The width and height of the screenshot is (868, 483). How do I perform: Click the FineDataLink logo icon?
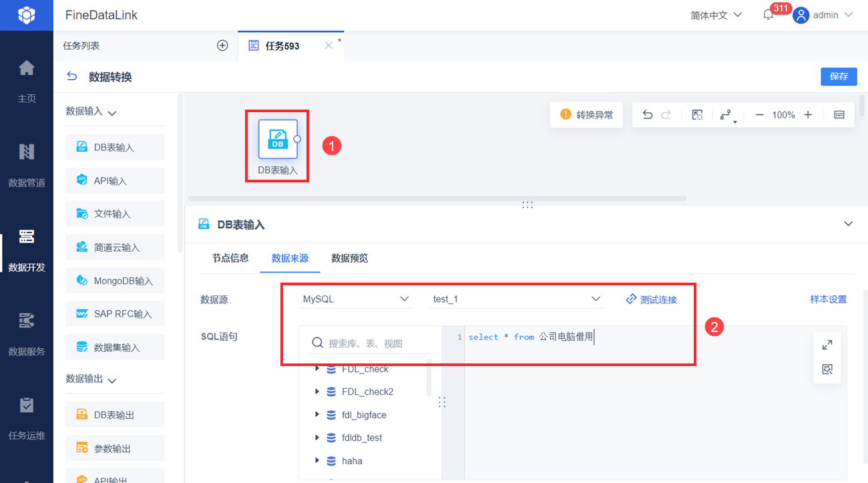(x=26, y=15)
